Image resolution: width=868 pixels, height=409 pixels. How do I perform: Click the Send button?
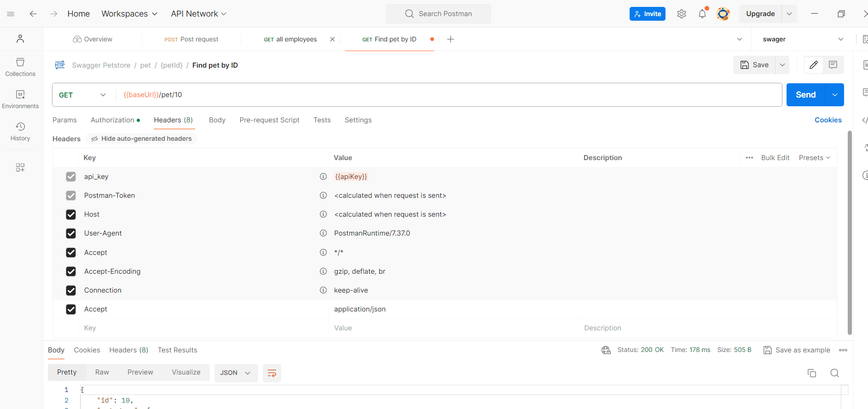tap(806, 95)
